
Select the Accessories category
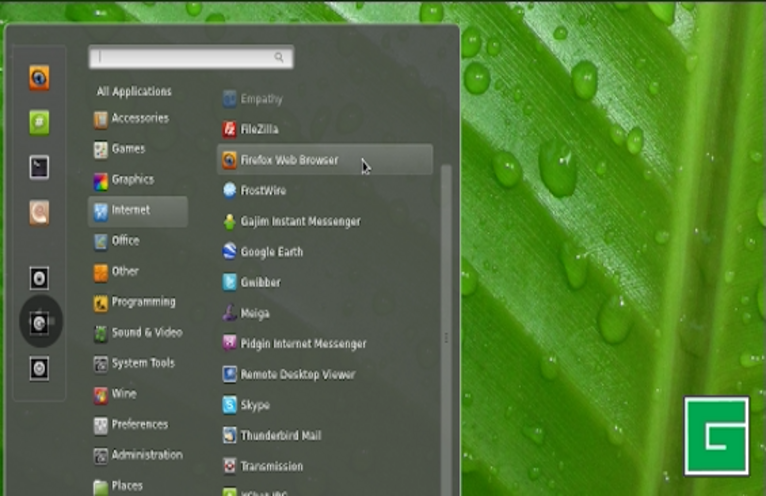[139, 118]
